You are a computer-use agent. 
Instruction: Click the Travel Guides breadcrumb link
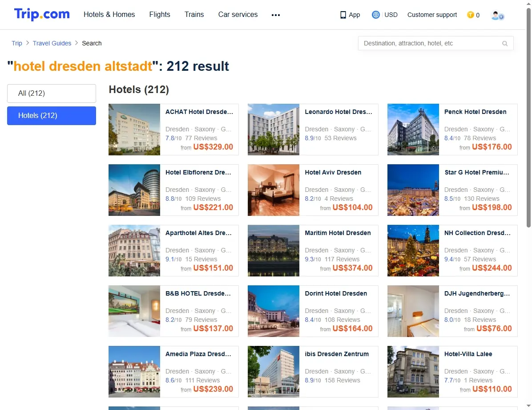52,43
